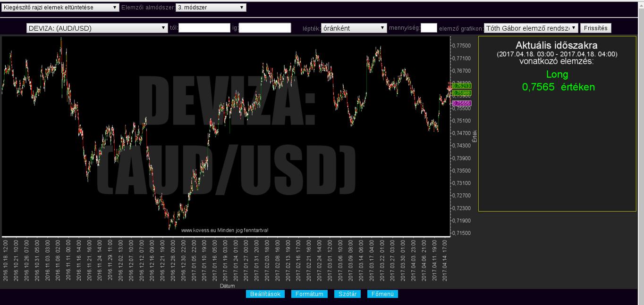Select the Formátum menu button
This screenshot has width=644, height=305.
pyautogui.click(x=309, y=294)
